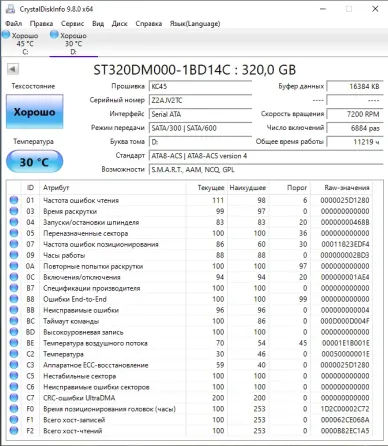Image resolution: width=388 pixels, height=446 pixels.
Task: Click status icon for BB Неисправимые ошибки
Action: pyautogui.click(x=14, y=310)
